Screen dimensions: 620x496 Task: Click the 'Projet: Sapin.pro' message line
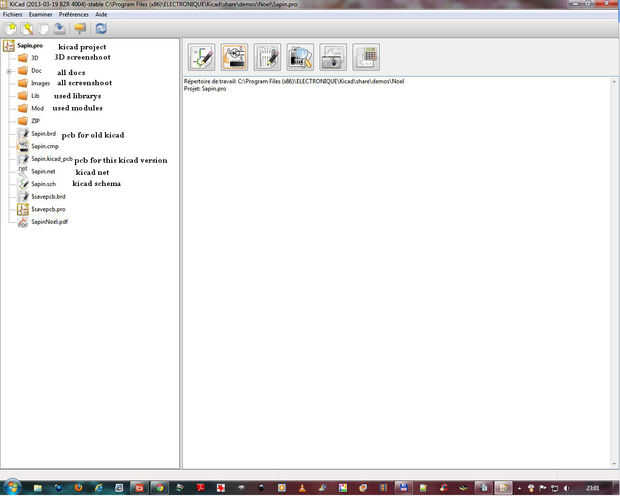click(205, 89)
